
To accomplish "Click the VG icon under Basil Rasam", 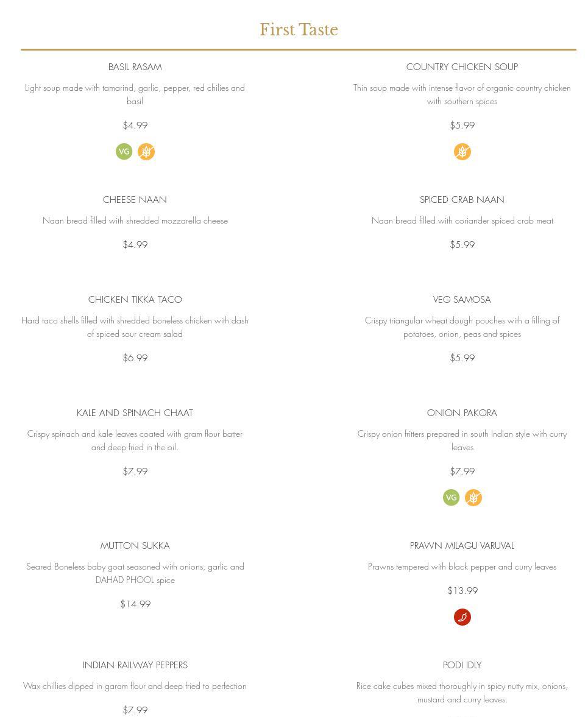I will point(124,152).
